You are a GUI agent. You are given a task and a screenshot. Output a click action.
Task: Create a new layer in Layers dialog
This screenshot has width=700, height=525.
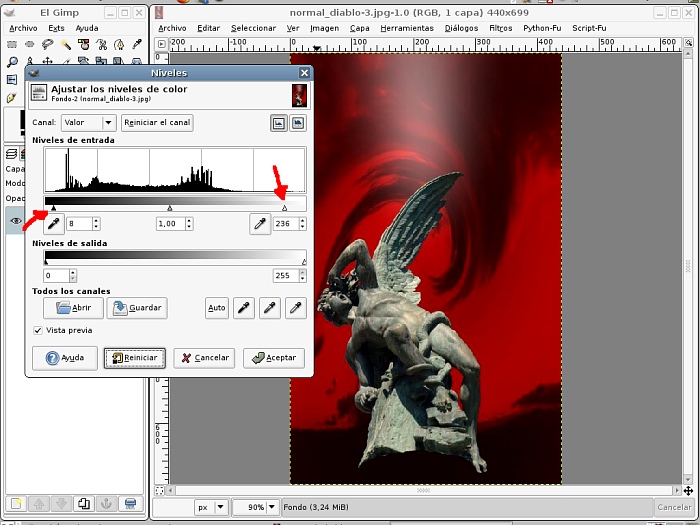[16, 504]
